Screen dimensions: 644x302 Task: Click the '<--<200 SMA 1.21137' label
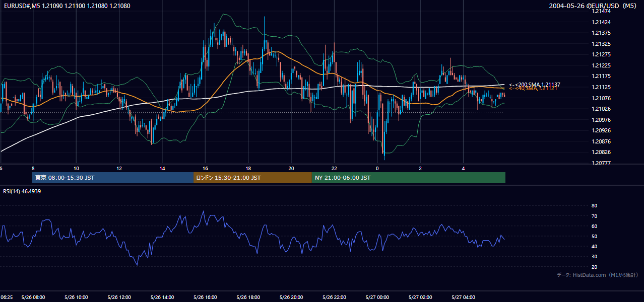pos(535,85)
